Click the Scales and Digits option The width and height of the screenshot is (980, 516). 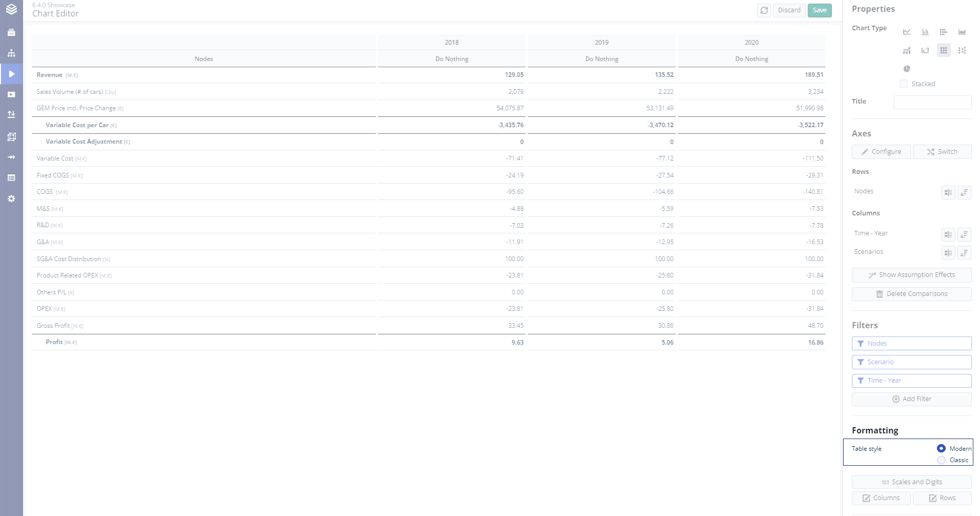[x=911, y=482]
